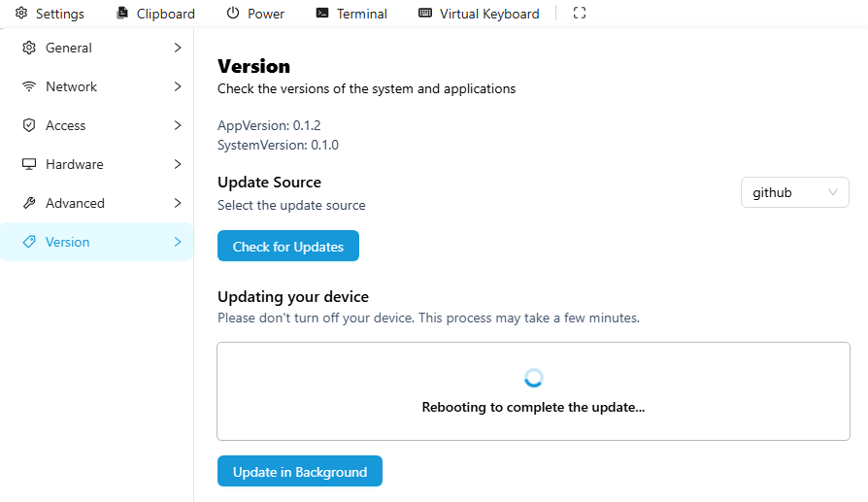
Task: Click the Terminal icon in top bar
Action: point(322,14)
